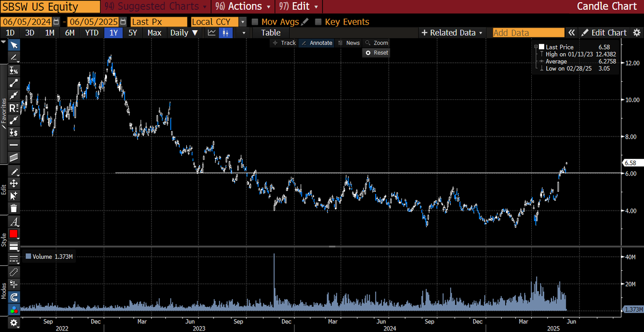Choose the percent change measure tool
Viewport: 644px width, 332px height.
pyautogui.click(x=14, y=70)
